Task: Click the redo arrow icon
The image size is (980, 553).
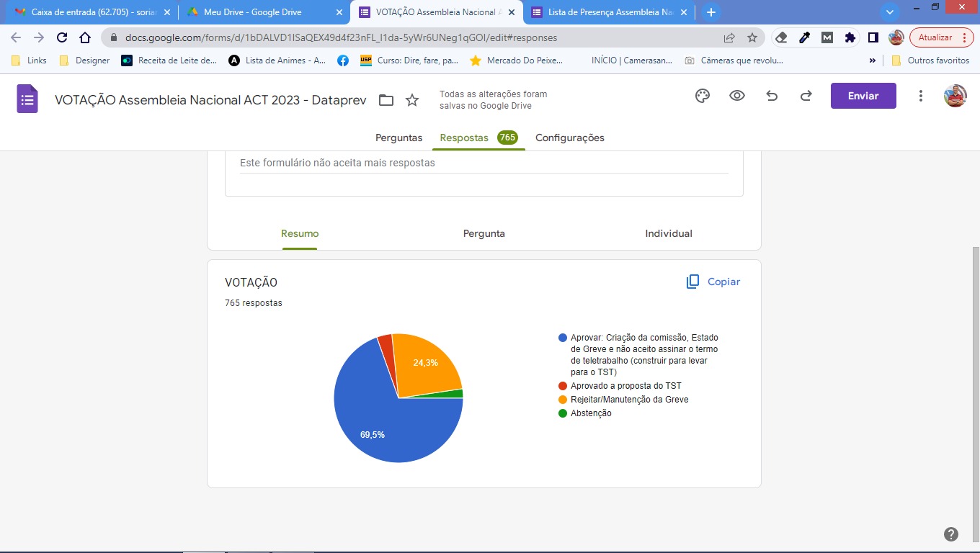Action: pyautogui.click(x=806, y=96)
